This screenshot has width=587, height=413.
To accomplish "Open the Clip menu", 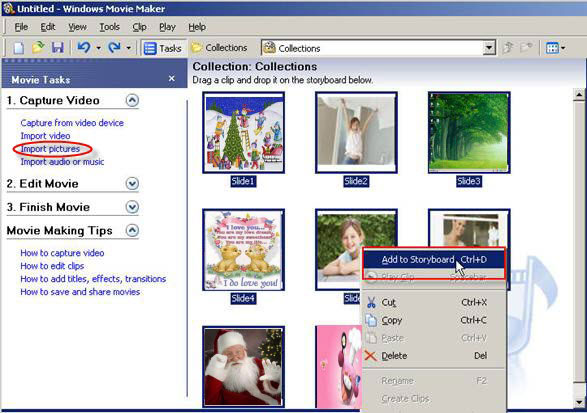I will click(x=139, y=27).
